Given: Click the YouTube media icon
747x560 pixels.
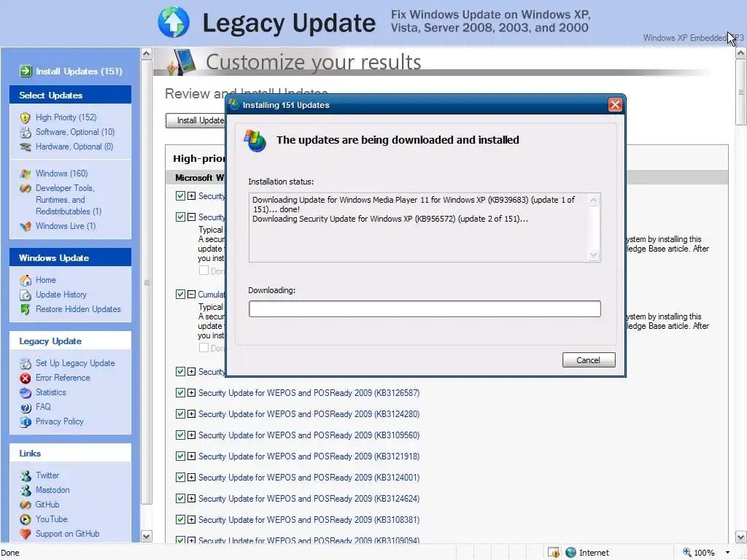Looking at the screenshot, I should click(x=26, y=519).
